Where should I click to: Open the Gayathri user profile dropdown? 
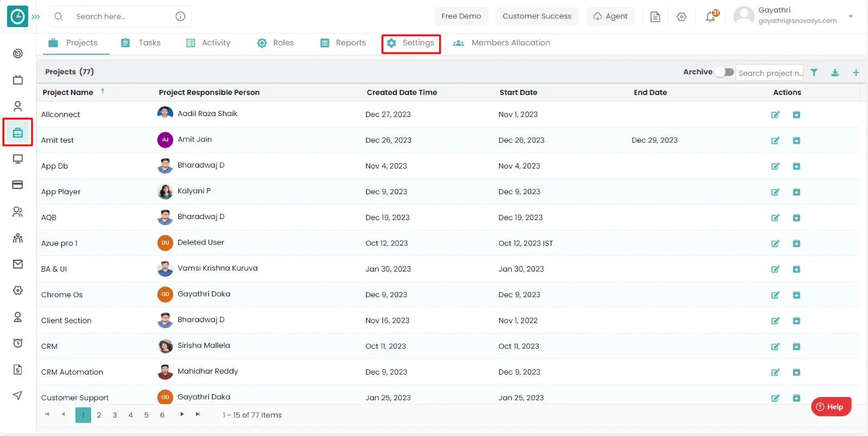(x=850, y=16)
